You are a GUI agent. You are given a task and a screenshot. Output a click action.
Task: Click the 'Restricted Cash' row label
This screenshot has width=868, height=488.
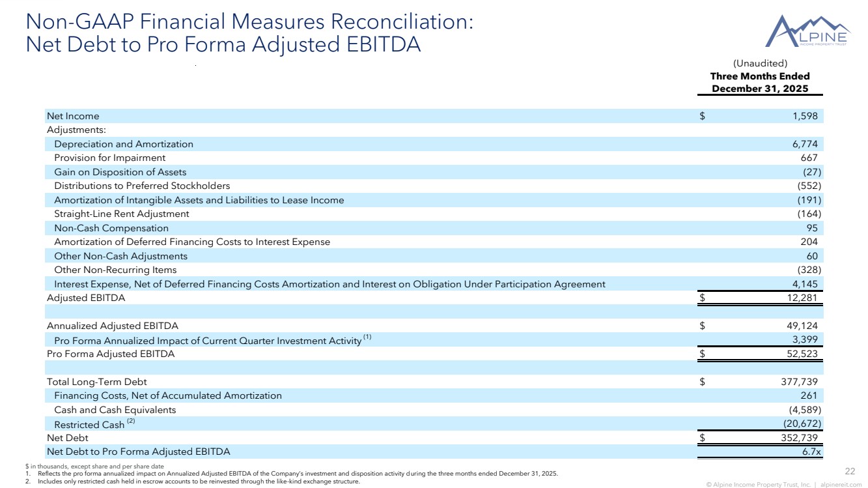pos(89,424)
